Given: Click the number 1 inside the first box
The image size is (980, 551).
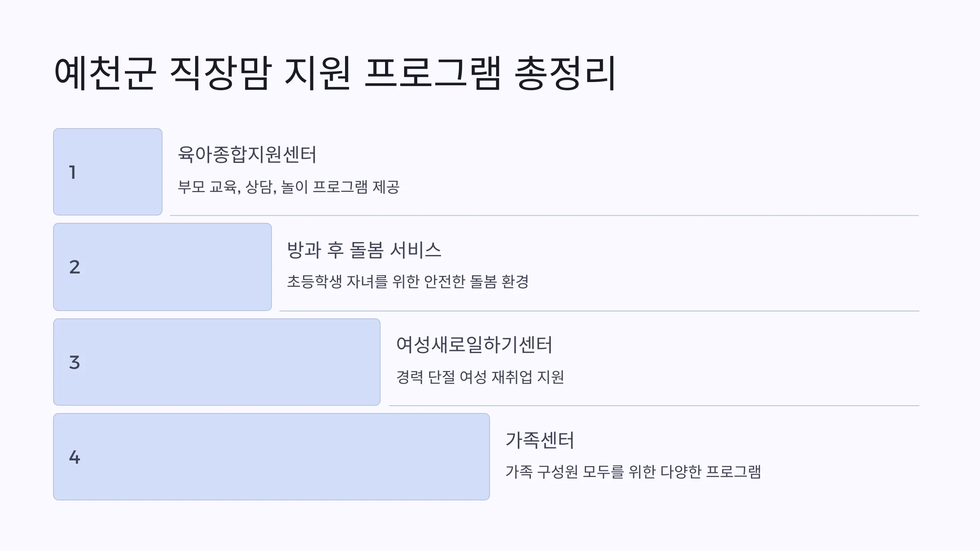Looking at the screenshot, I should (x=73, y=172).
